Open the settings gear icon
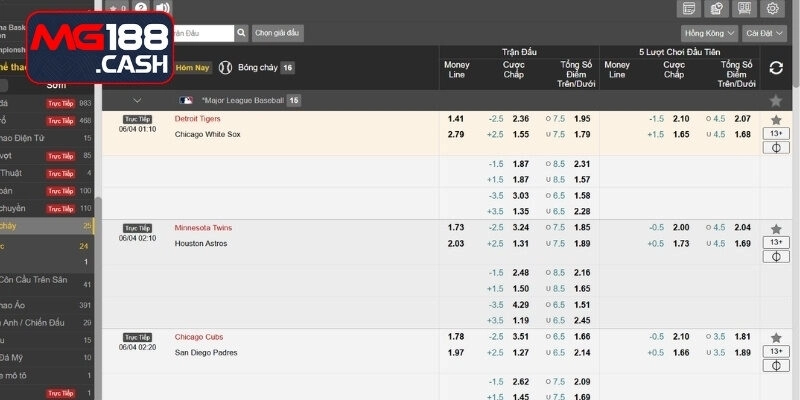The image size is (800, 400). 772,9
